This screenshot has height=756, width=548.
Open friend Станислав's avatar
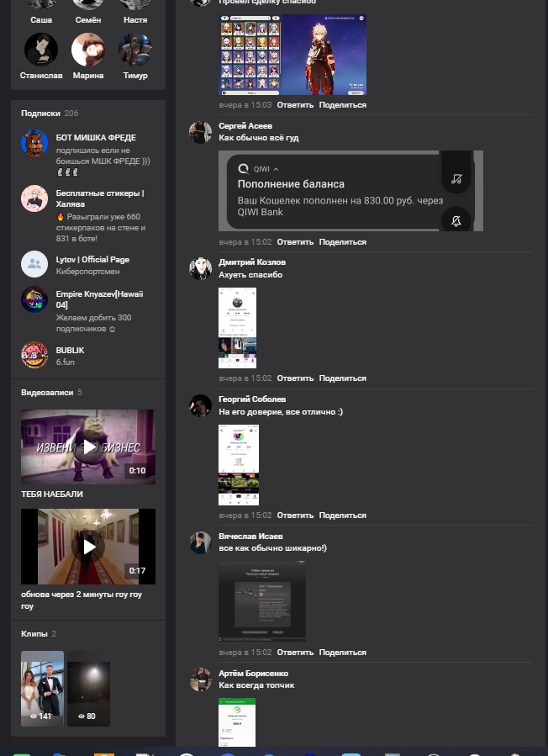tap(41, 49)
